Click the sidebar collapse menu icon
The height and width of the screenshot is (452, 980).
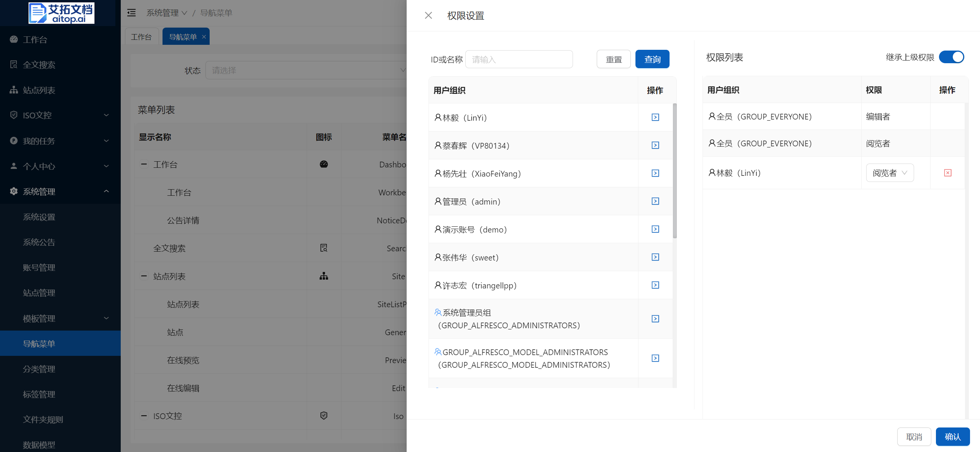pyautogui.click(x=131, y=13)
